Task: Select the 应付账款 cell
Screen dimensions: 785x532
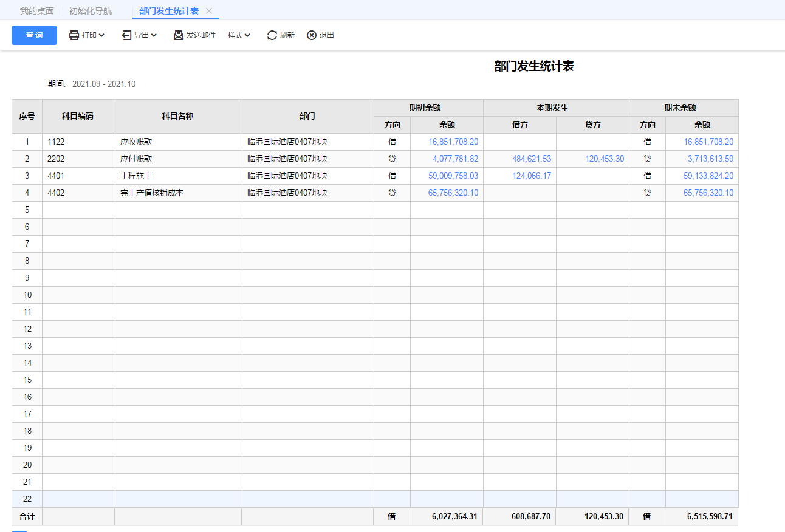Action: point(178,159)
